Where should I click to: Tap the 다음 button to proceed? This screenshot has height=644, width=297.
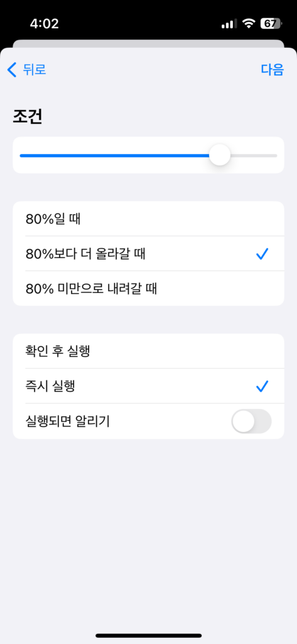click(x=273, y=70)
